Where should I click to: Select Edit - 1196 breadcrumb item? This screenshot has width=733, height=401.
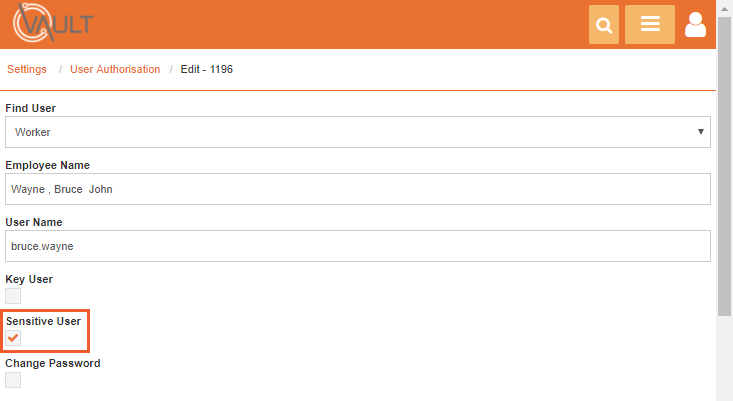tap(207, 69)
